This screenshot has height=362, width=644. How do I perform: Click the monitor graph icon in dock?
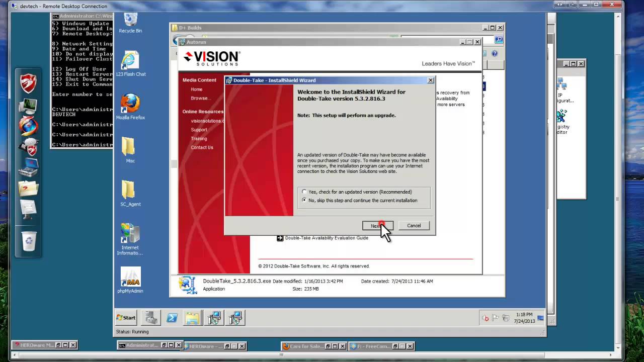click(x=28, y=106)
